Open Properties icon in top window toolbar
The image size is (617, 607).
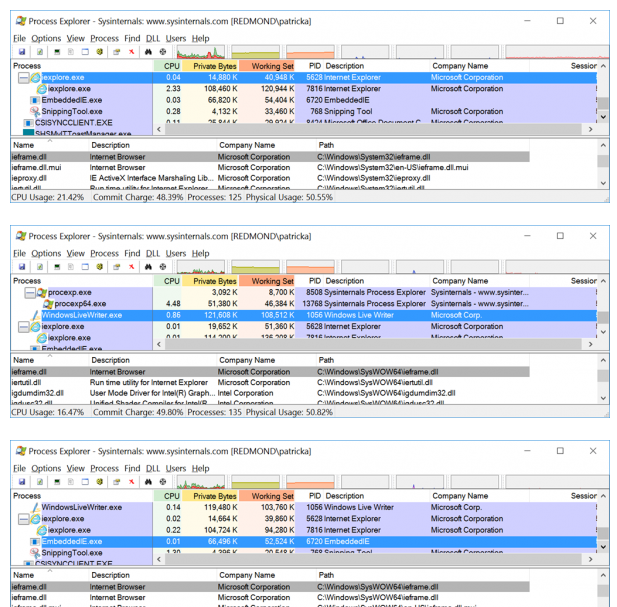coord(116,52)
